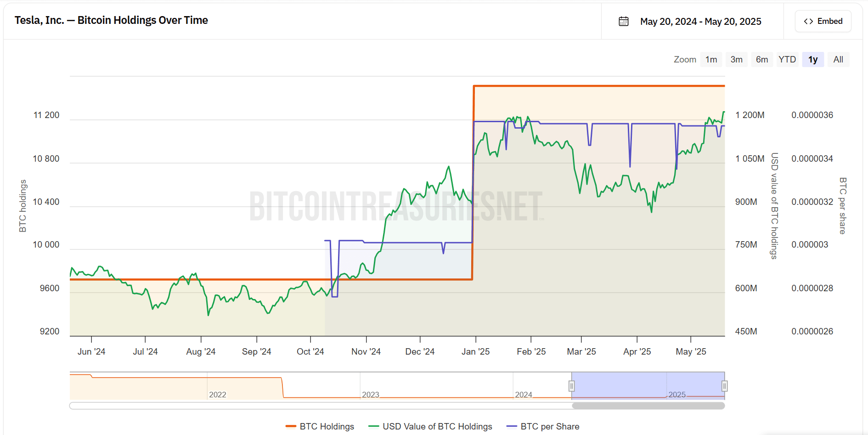Click the Aug '24 x-axis label
The width and height of the screenshot is (868, 435).
[x=201, y=351]
